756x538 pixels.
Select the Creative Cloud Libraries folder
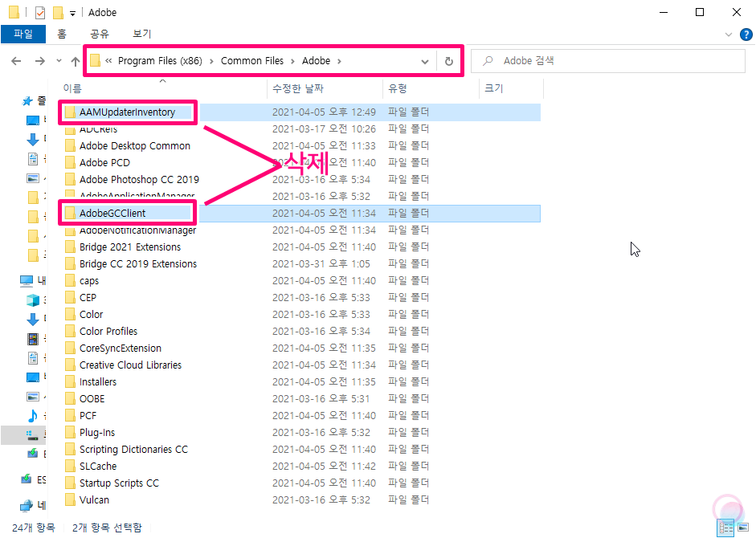[130, 365]
